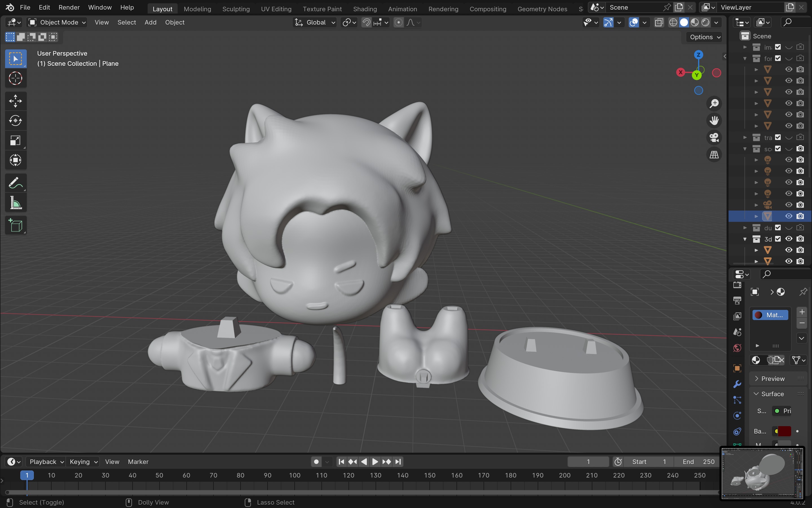
Task: Open the File menu
Action: [x=25, y=7]
